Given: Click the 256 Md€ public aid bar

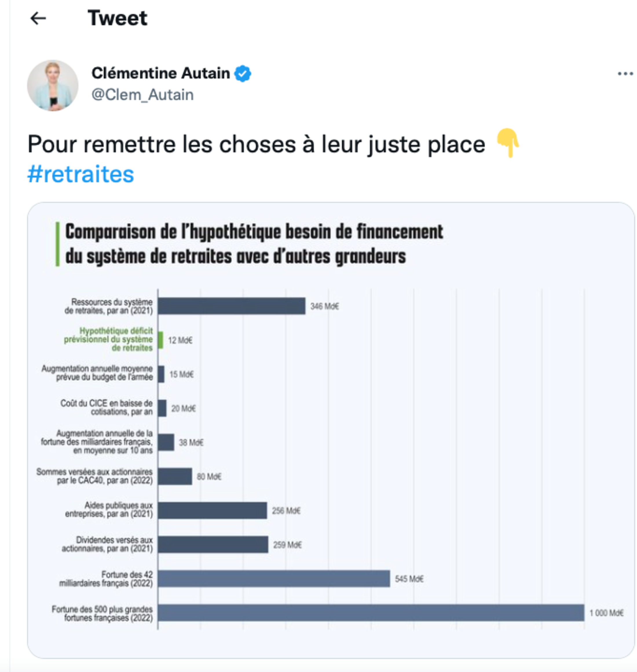Looking at the screenshot, I should coord(212,510).
